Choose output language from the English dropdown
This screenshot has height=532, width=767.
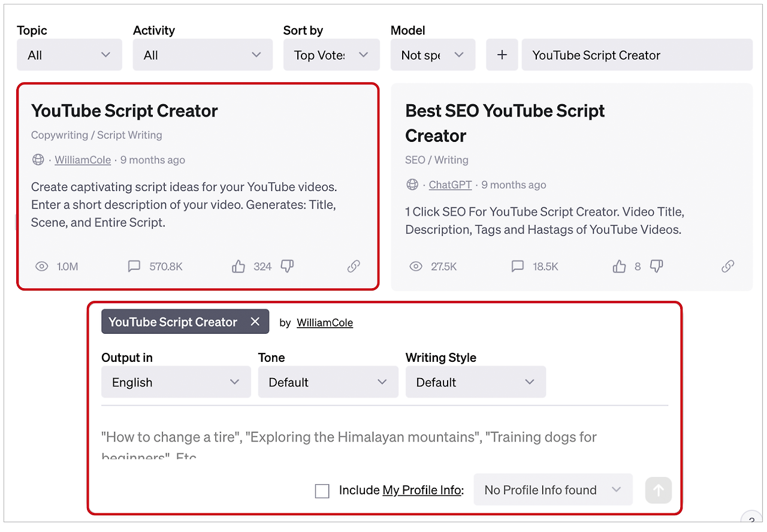click(176, 382)
